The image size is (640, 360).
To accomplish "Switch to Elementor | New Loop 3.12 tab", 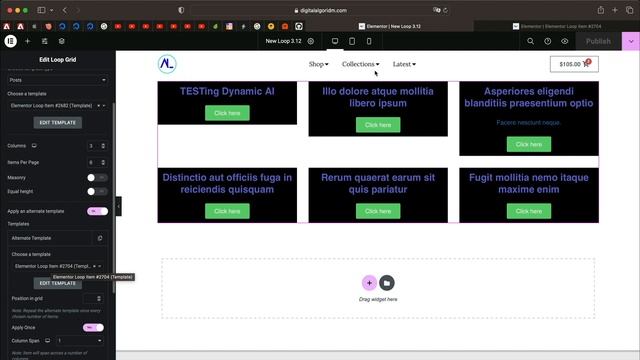I will [x=390, y=26].
